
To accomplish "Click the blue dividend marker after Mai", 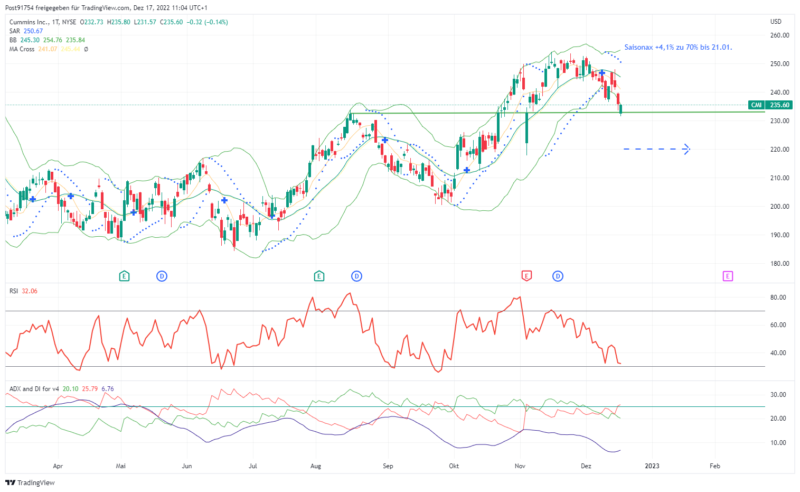I will tap(161, 275).
